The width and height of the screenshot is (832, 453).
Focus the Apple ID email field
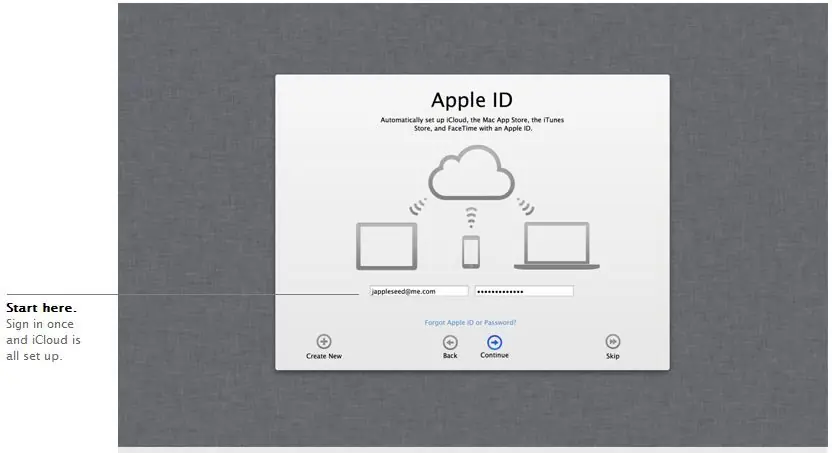(x=419, y=291)
